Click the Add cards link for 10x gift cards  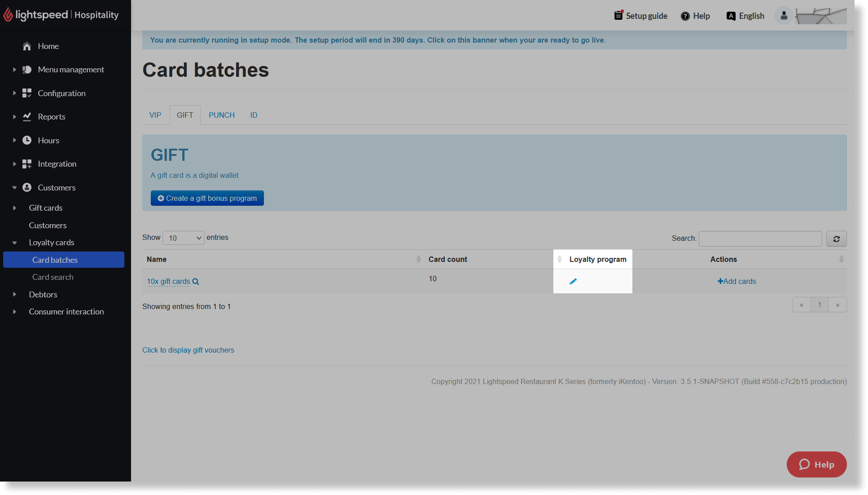click(736, 281)
